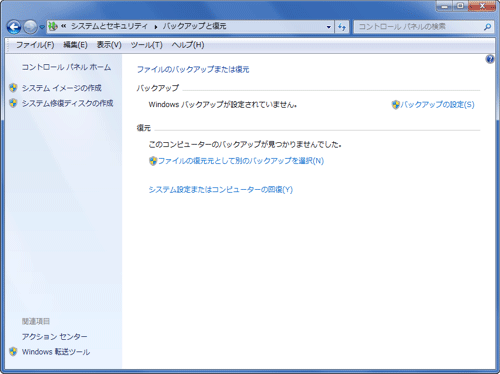This screenshot has width=500, height=374.
Task: Click shield icon beside Windows 転送ツール
Action: point(13,352)
